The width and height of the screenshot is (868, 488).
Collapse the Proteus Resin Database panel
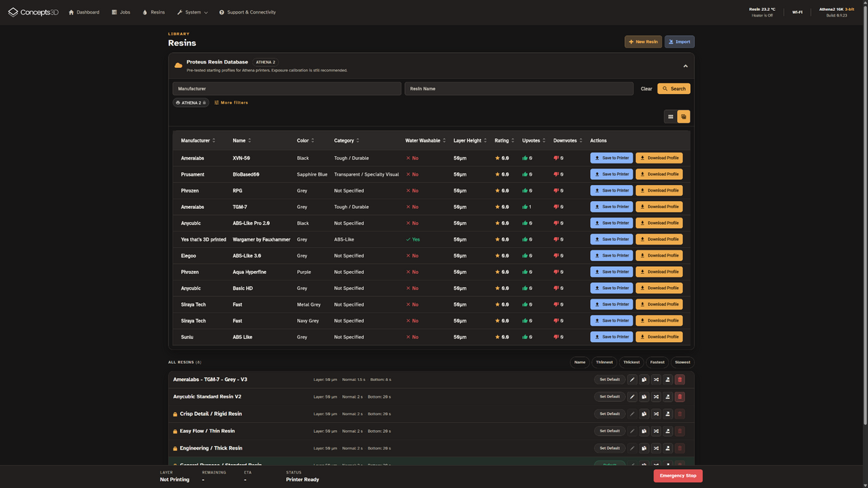tap(685, 66)
